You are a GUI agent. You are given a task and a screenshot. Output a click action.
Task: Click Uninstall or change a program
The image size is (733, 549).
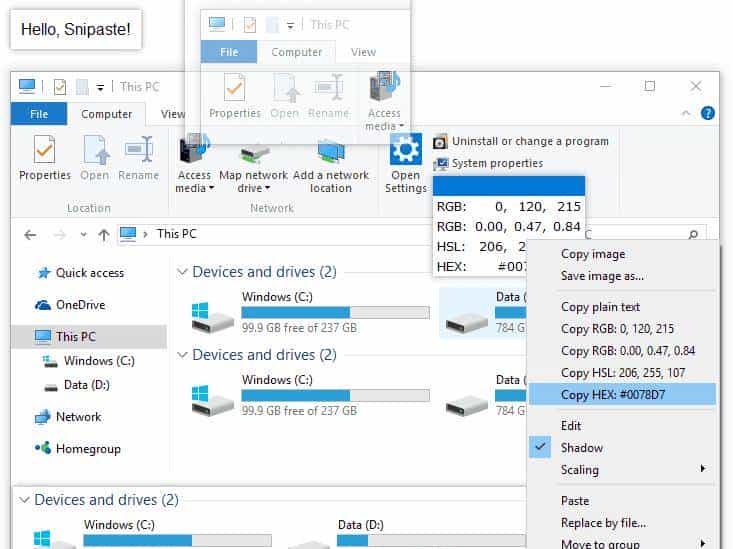coord(529,142)
